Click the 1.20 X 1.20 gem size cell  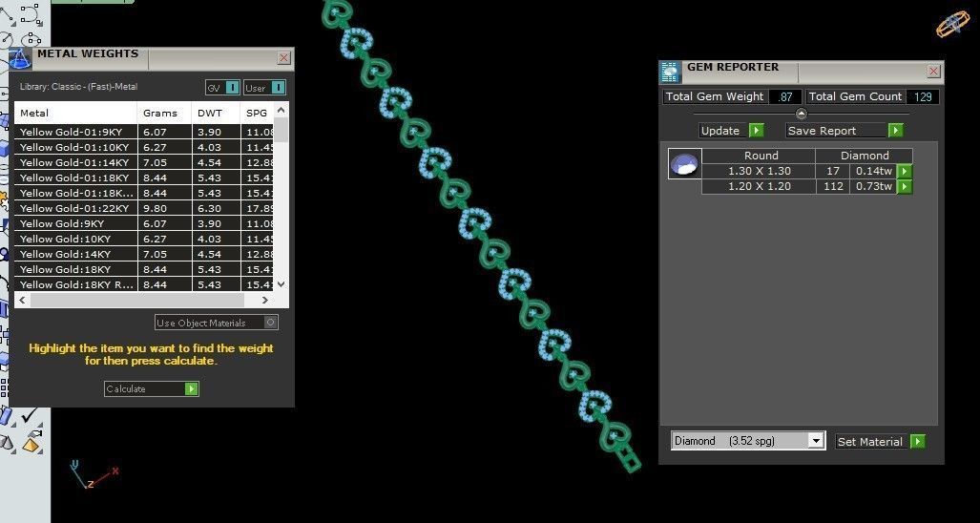[759, 187]
